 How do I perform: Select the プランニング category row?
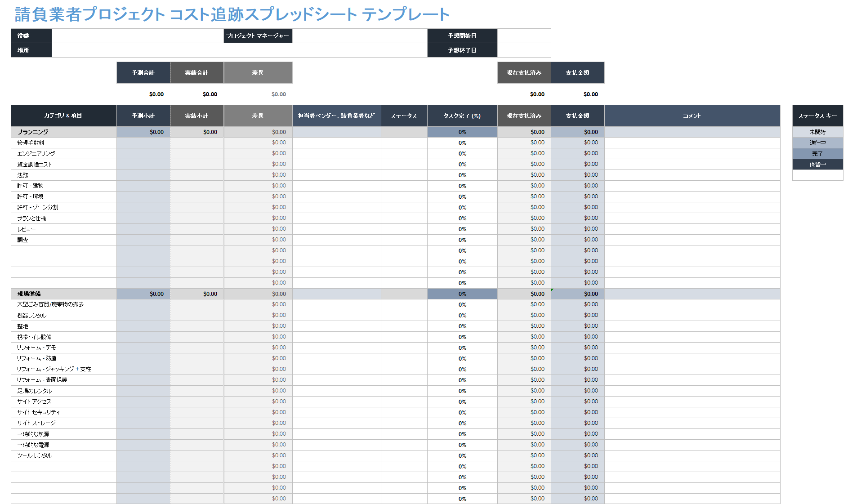point(396,132)
